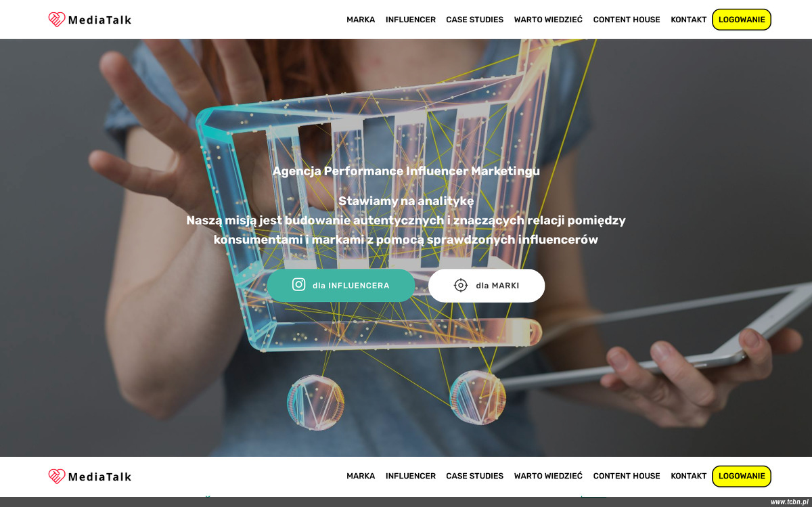The height and width of the screenshot is (507, 812).
Task: Click the yellow LOGOWANIE button in the top header
Action: pyautogui.click(x=742, y=20)
